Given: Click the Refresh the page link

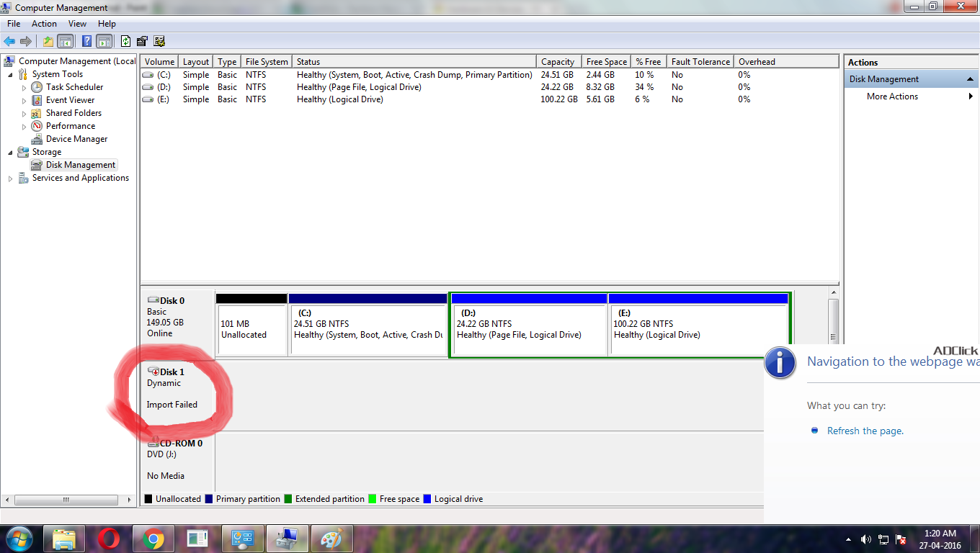Looking at the screenshot, I should 865,431.
